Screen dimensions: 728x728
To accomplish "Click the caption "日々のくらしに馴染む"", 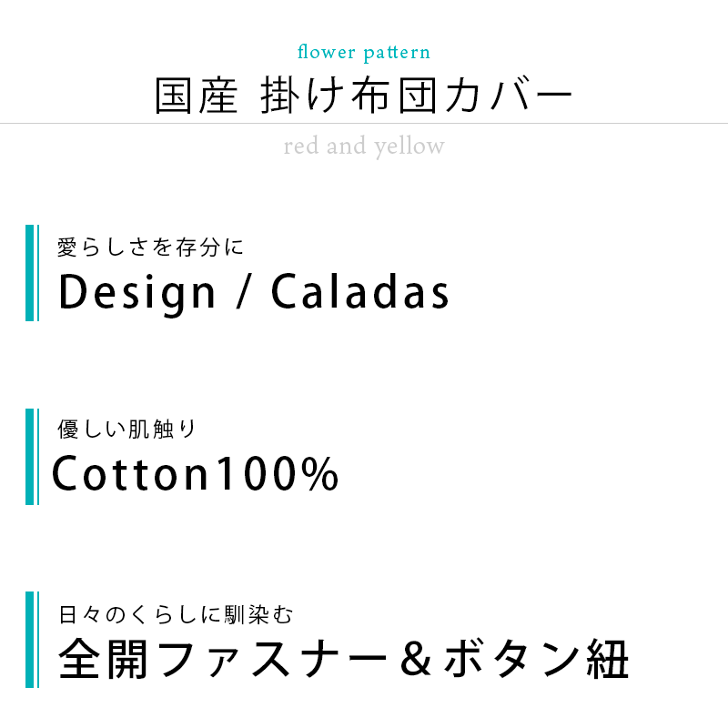I will click(176, 615).
